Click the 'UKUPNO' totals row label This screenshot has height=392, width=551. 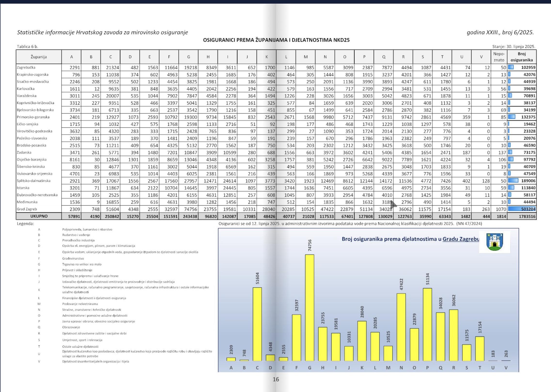pyautogui.click(x=39, y=216)
